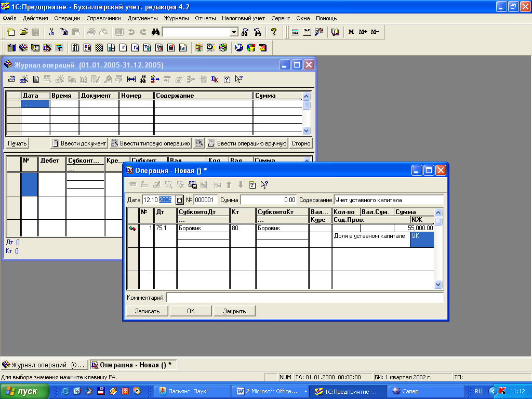The width and height of the screenshot is (532, 399).
Task: Click the red calendar 20 icon in second toolbar
Action: [x=263, y=48]
